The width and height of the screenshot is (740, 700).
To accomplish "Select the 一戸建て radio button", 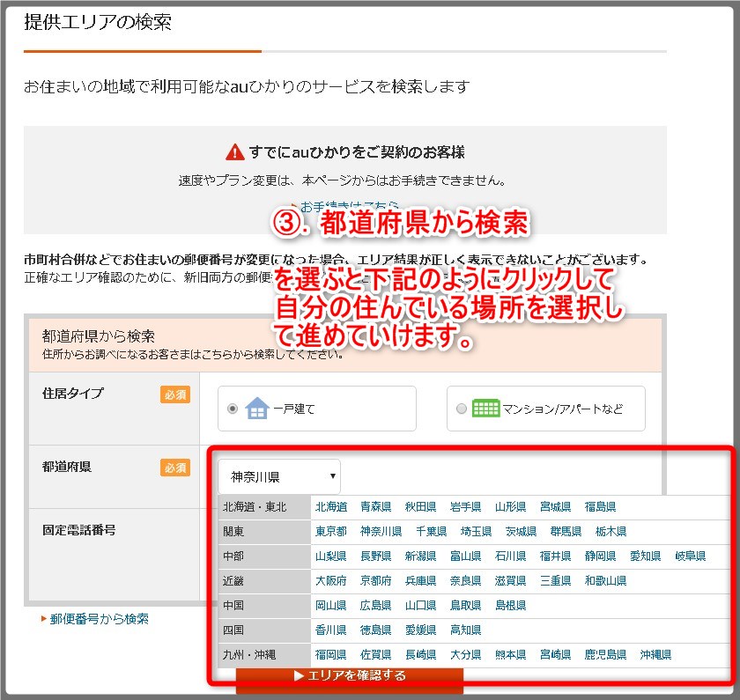I will coord(233,409).
